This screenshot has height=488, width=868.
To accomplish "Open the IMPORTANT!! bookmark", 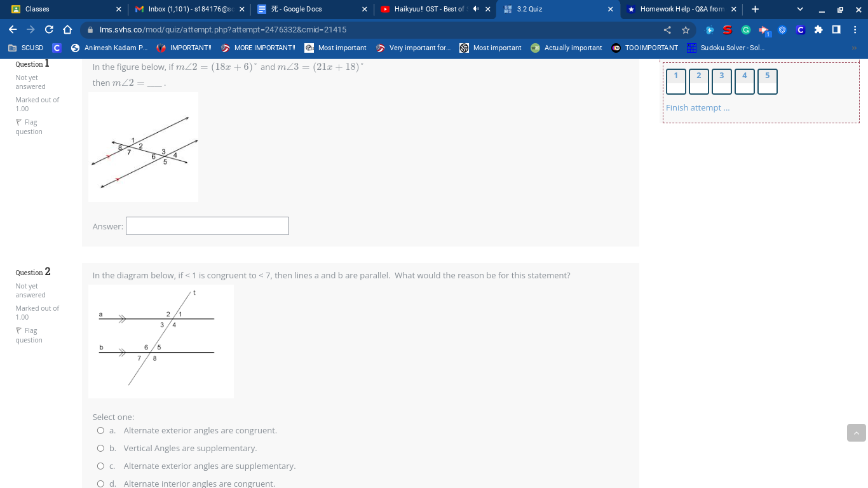I will pos(184,48).
